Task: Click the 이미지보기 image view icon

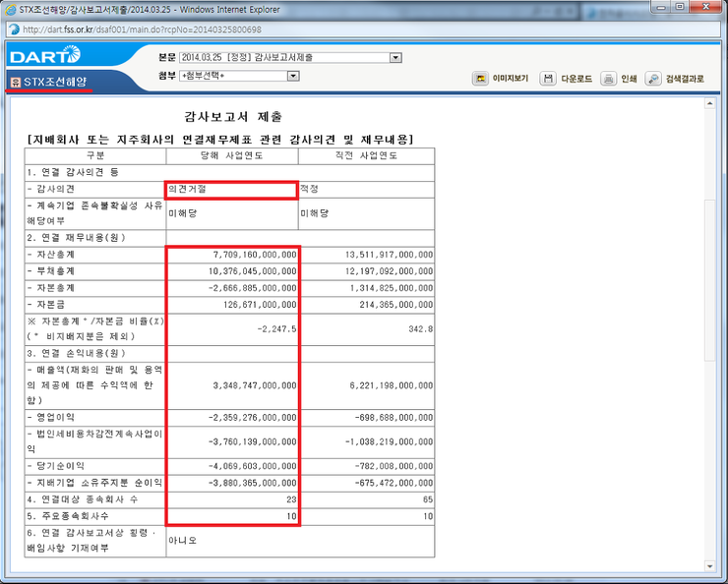Action: pos(480,79)
